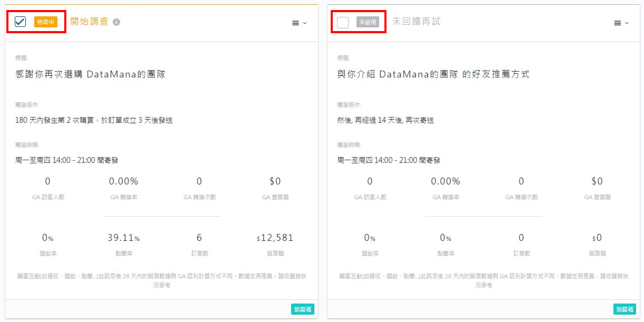Click the orange 待命中 status badge

click(x=46, y=22)
